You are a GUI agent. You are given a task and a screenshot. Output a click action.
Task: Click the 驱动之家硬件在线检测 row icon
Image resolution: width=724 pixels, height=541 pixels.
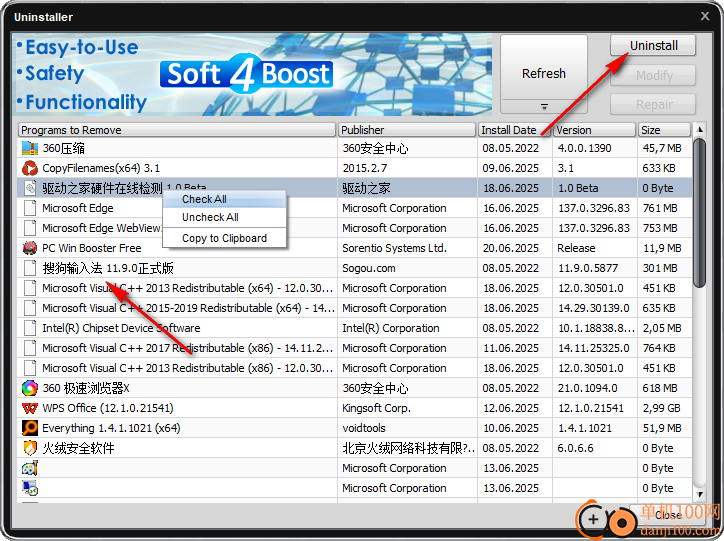30,188
